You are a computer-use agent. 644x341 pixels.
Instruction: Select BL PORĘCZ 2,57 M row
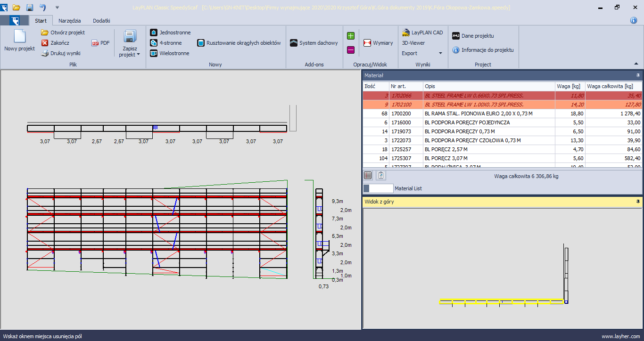503,149
